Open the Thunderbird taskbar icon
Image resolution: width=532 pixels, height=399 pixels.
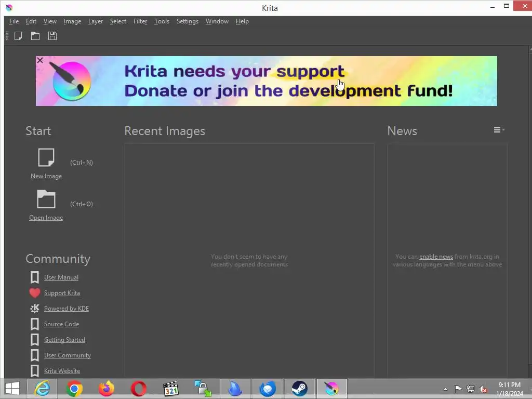268,389
